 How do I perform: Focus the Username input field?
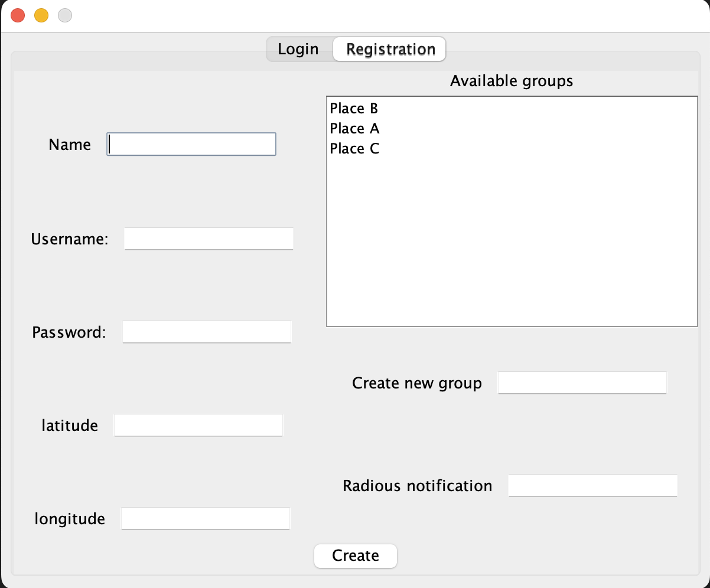[209, 239]
